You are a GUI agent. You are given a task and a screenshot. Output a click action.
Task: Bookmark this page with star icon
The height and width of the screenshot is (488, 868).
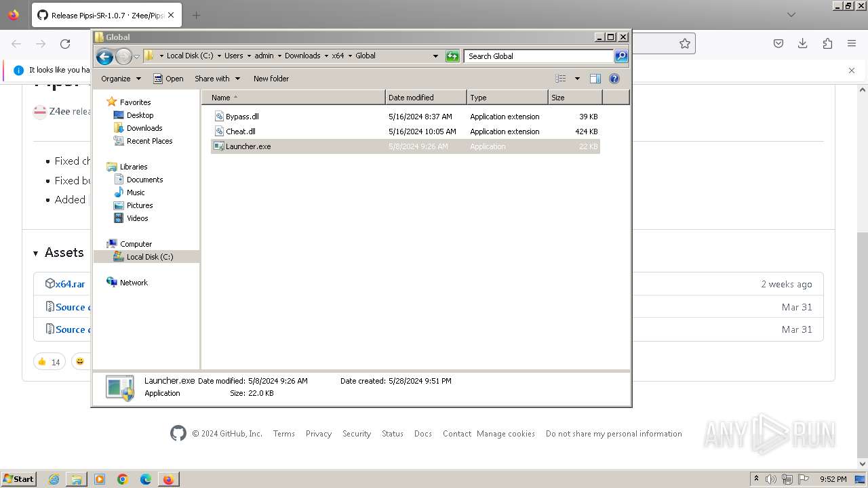[x=685, y=44]
